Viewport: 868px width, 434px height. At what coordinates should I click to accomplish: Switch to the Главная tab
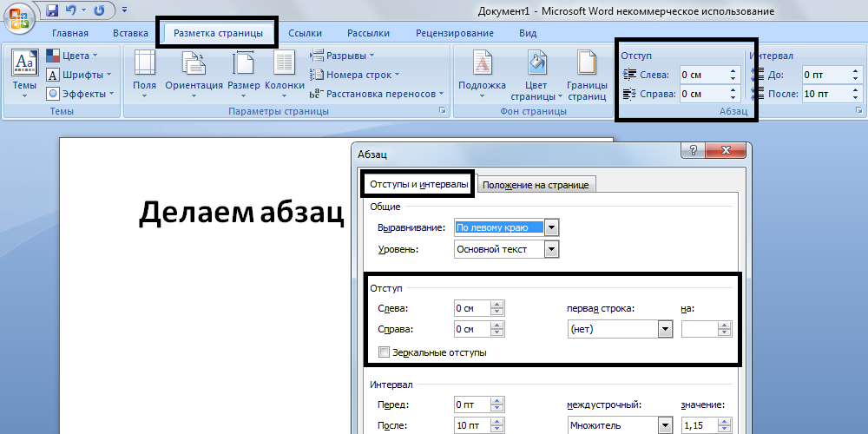70,33
